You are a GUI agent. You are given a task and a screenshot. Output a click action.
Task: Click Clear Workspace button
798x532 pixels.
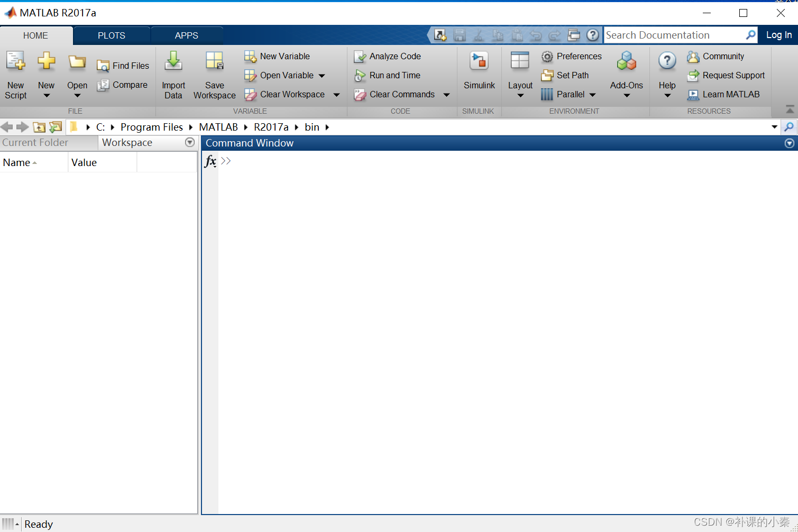coord(285,94)
